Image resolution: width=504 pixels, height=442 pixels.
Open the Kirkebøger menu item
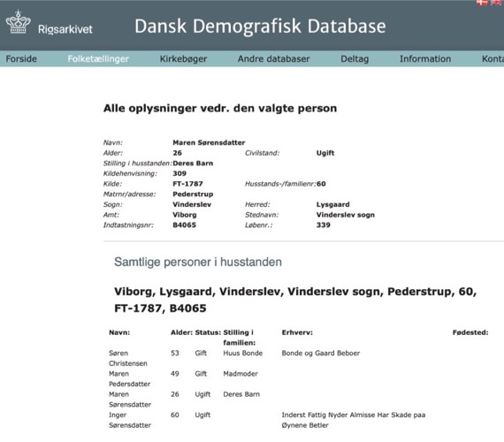(x=183, y=59)
